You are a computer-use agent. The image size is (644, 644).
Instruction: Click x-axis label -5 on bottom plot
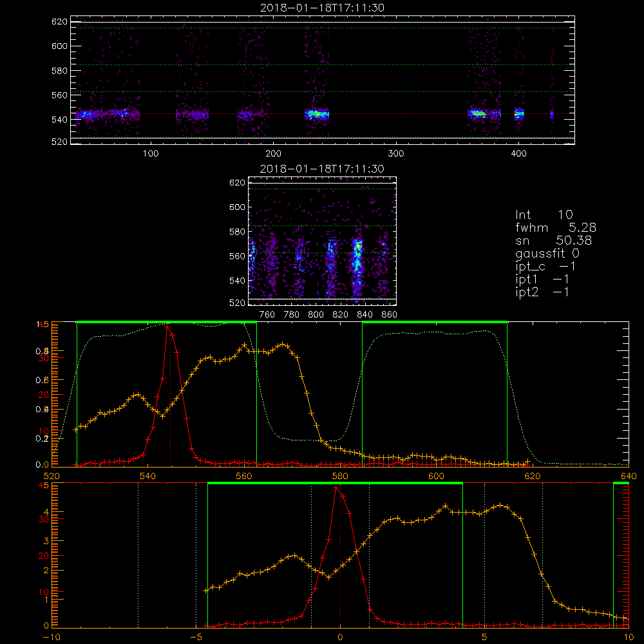[196, 638]
